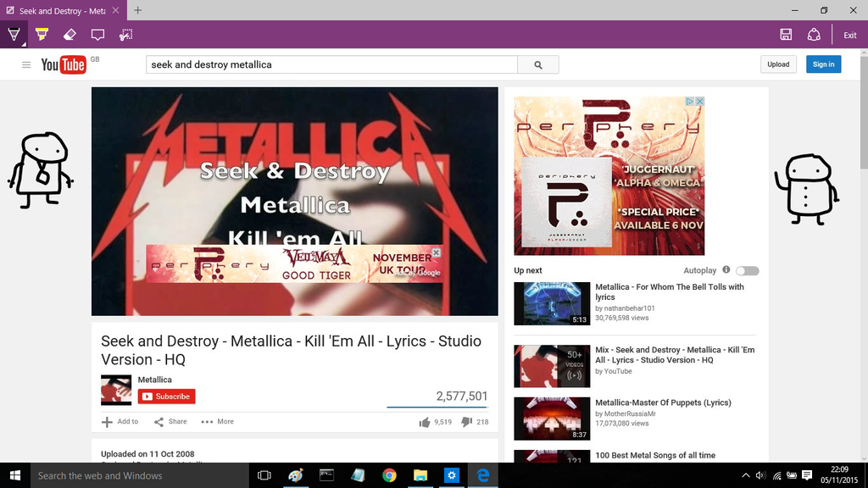Share the web note
Viewport: 868px width, 488px height.
[814, 35]
